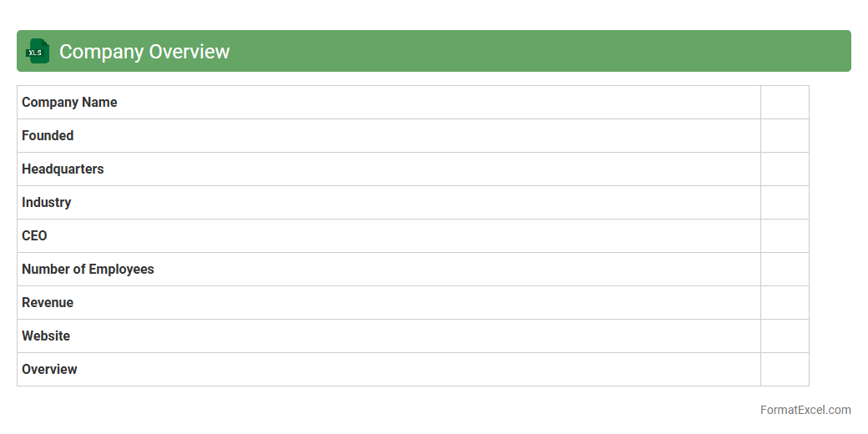
Task: Click the green XLS file icon
Action: [38, 52]
